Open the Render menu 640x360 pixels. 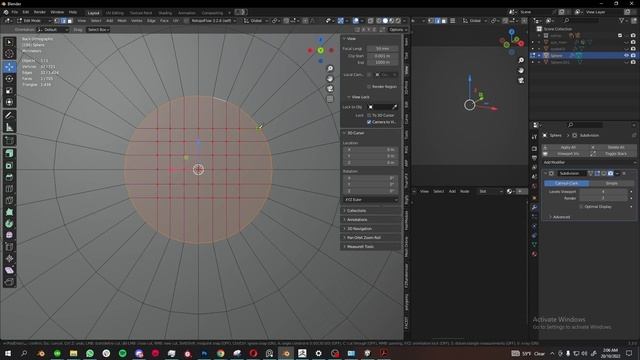[x=40, y=12]
